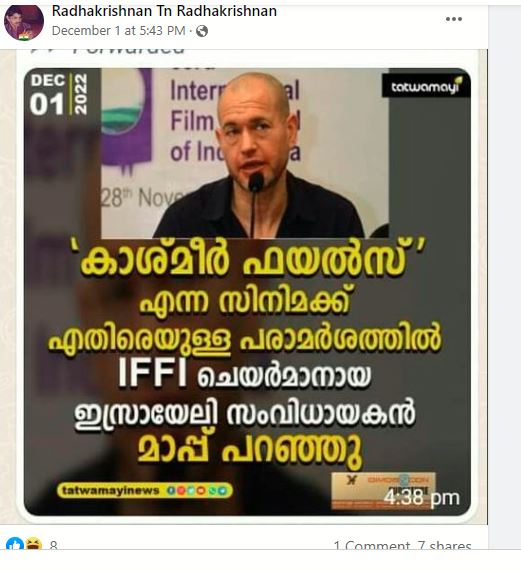Click the tatwamayi logo in the image
The image size is (521, 573).
(x=426, y=86)
